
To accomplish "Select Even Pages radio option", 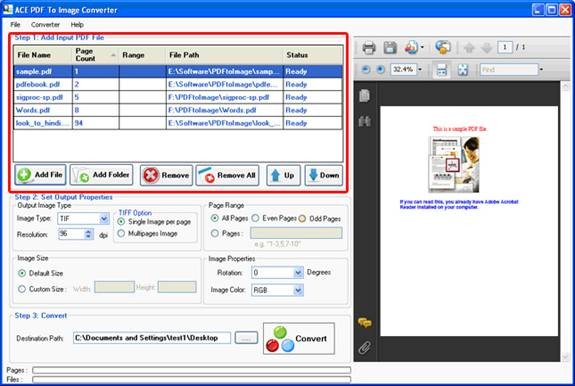I will pyautogui.click(x=255, y=218).
